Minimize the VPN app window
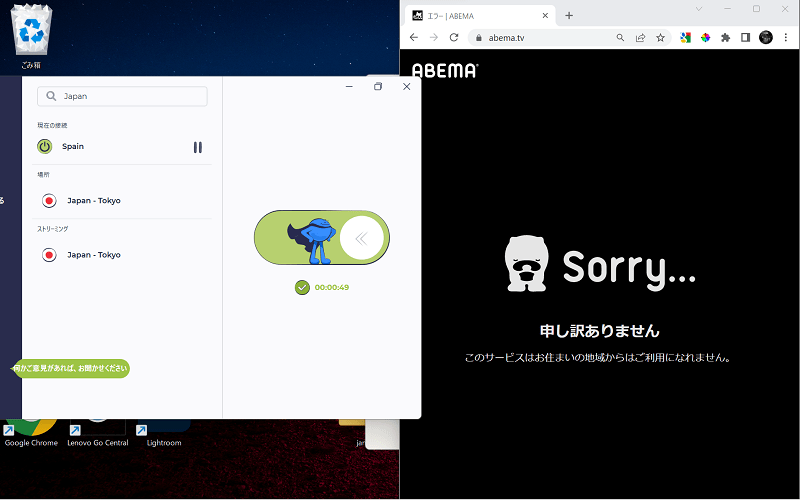This screenshot has width=800, height=500. (349, 87)
